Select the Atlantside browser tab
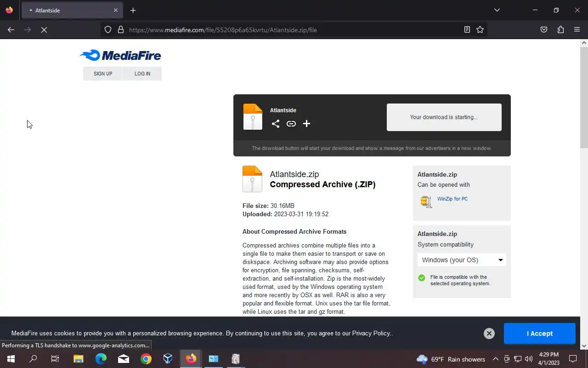Viewport: 588px width, 368px height. 71,10
